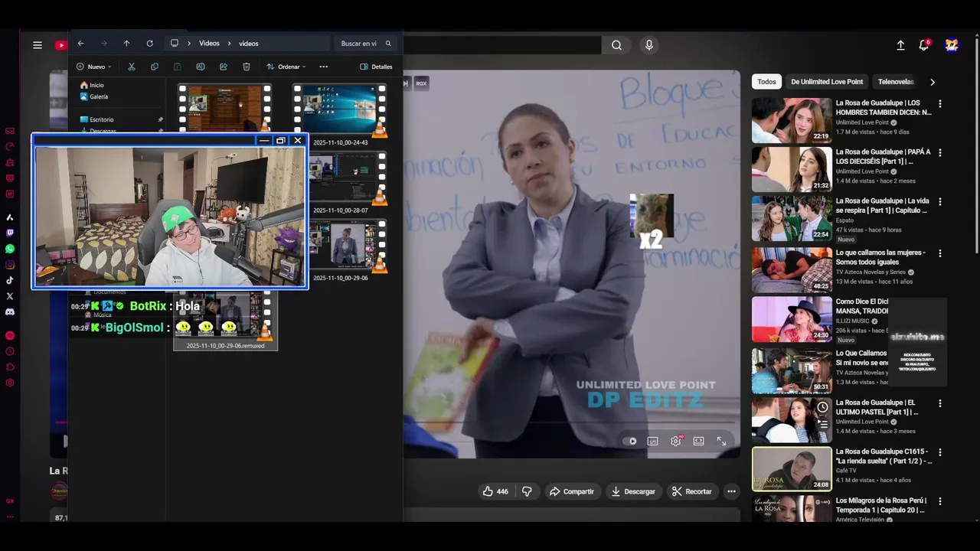Click the Copy icon in File Explorer toolbar
Viewport: 980px width, 551px height.
pyautogui.click(x=155, y=67)
